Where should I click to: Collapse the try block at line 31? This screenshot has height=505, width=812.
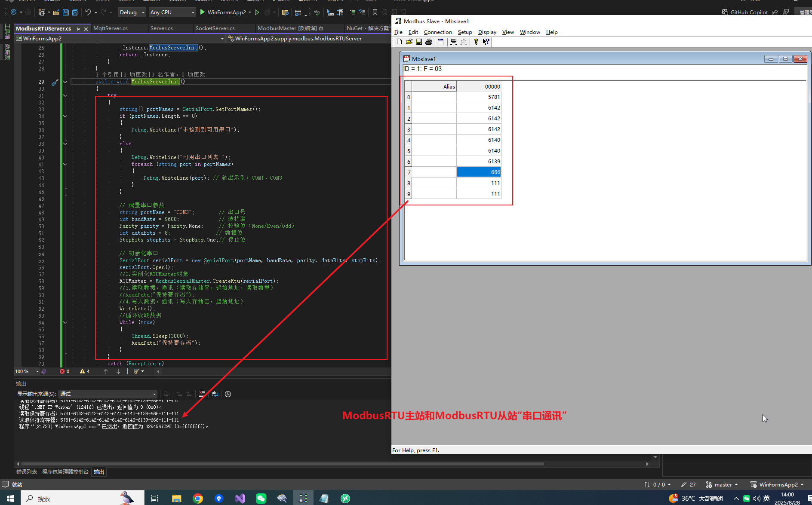(65, 95)
